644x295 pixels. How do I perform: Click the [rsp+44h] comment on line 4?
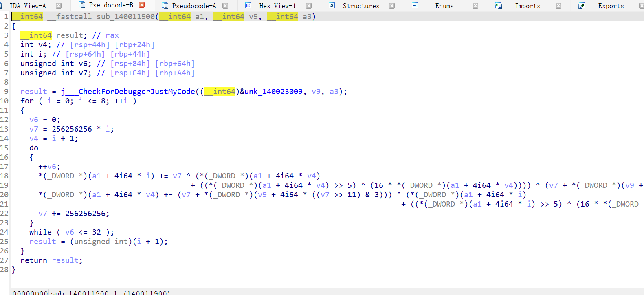[90, 44]
